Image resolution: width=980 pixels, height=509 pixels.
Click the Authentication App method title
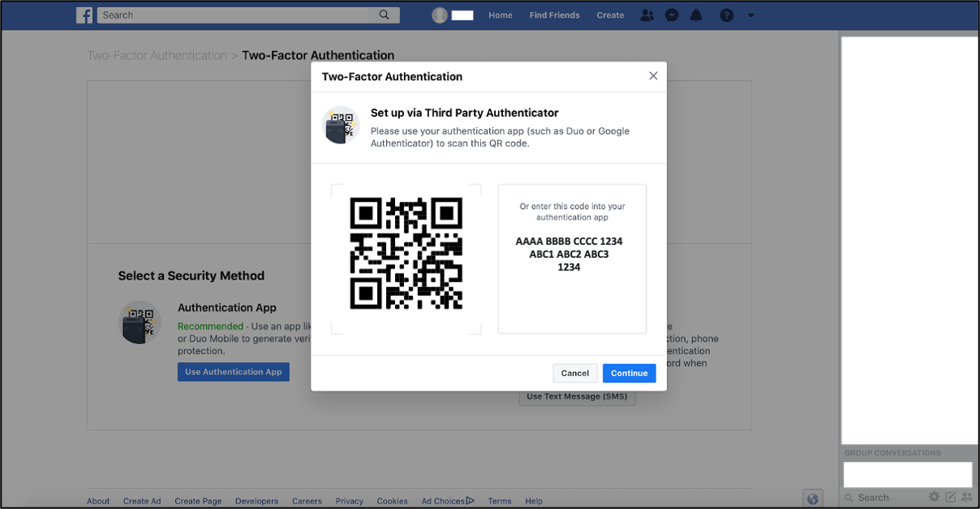tap(227, 308)
